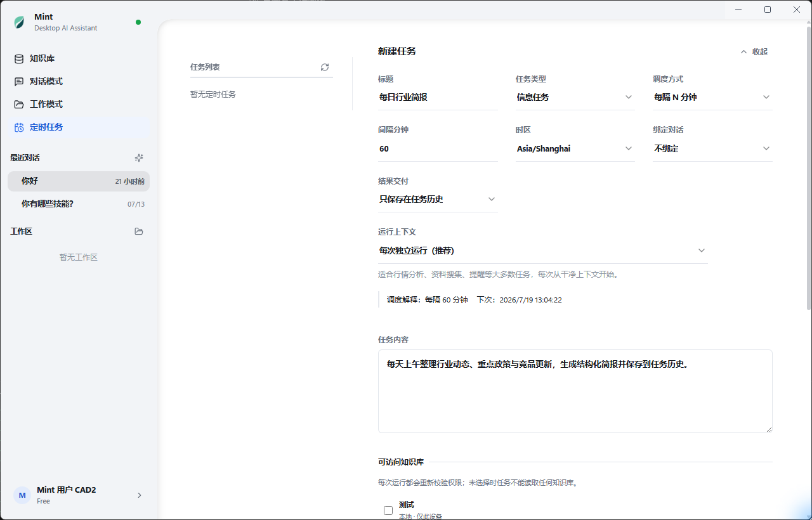Open the 任务类型 dropdown showing 信息任务
This screenshot has width=812, height=520.
click(x=575, y=97)
